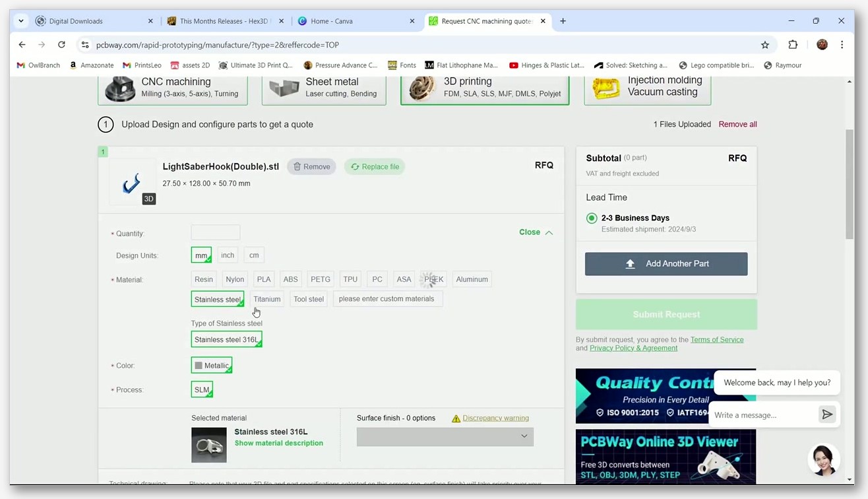Open the browser extensions puzzle icon
Viewport: 868px width, 499px height.
point(793,45)
